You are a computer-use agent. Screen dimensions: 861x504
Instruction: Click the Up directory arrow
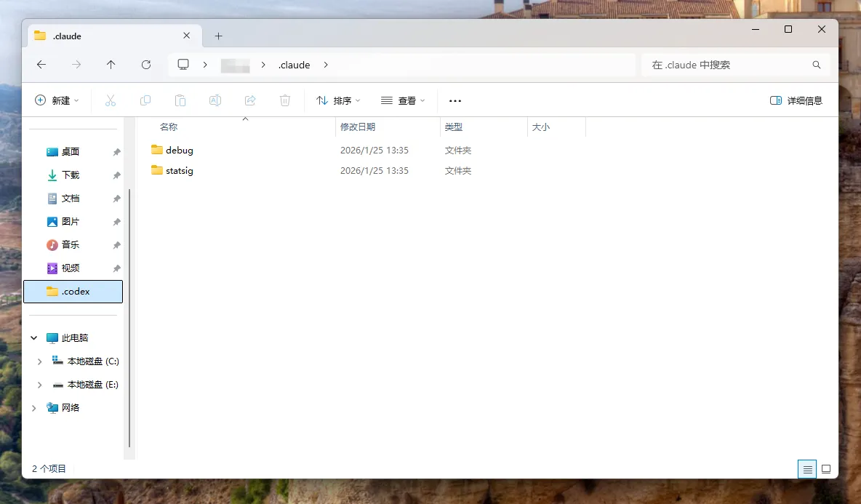tap(111, 65)
